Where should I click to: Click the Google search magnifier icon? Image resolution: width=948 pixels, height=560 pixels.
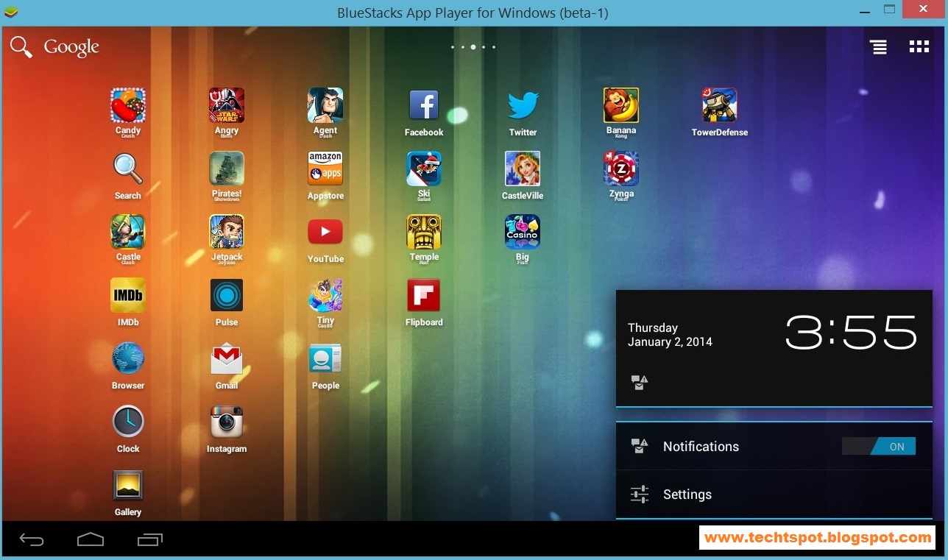21,47
